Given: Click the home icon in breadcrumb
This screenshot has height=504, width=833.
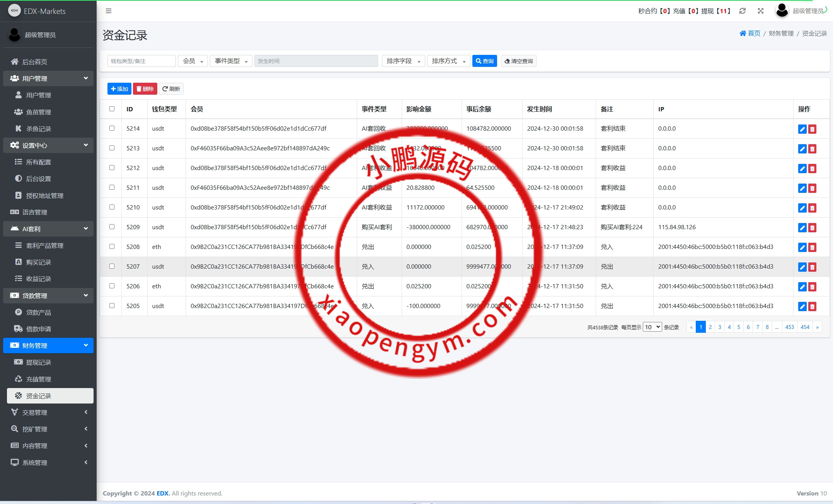Looking at the screenshot, I should click(743, 33).
